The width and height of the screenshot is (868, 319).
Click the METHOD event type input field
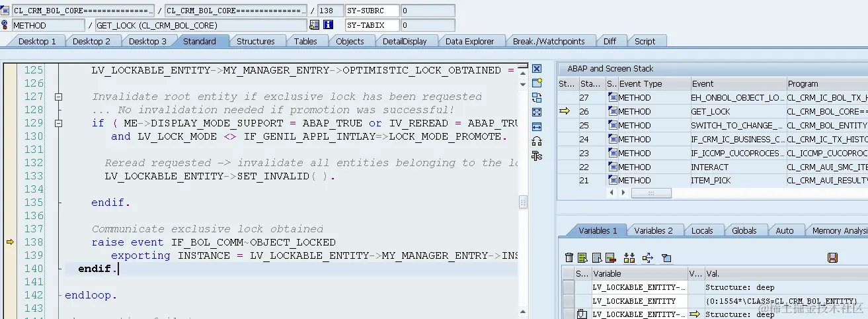click(48, 25)
